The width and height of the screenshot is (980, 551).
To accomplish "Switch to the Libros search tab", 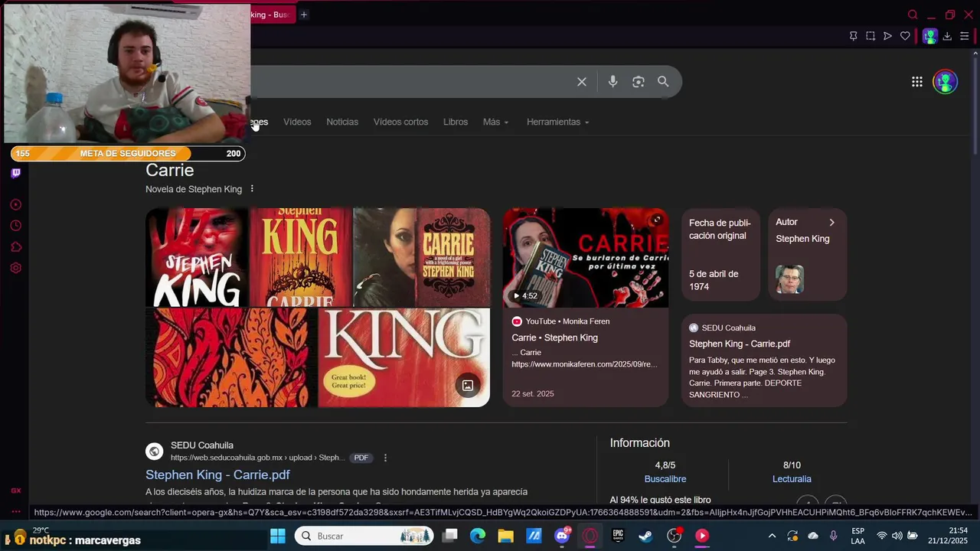I will [x=456, y=122].
